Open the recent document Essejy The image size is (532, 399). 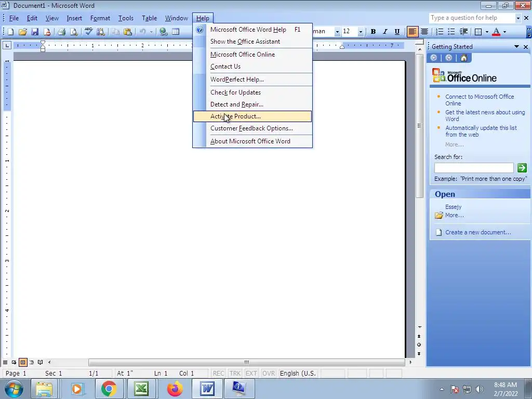point(453,207)
